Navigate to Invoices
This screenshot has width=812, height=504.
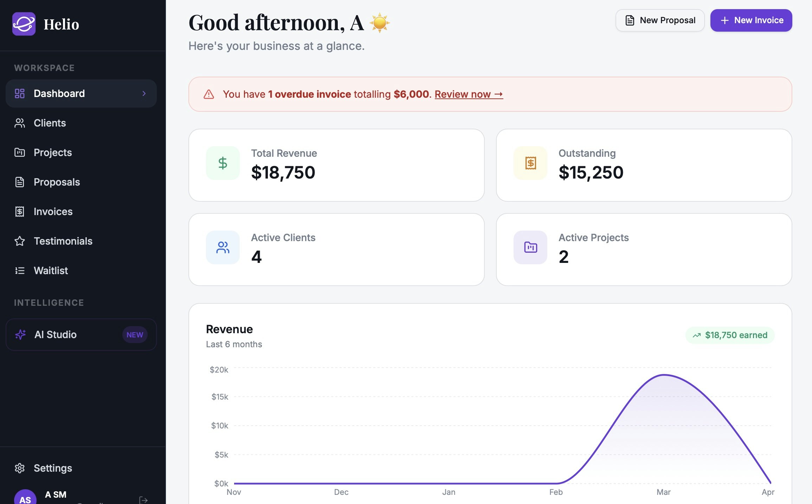[53, 212]
